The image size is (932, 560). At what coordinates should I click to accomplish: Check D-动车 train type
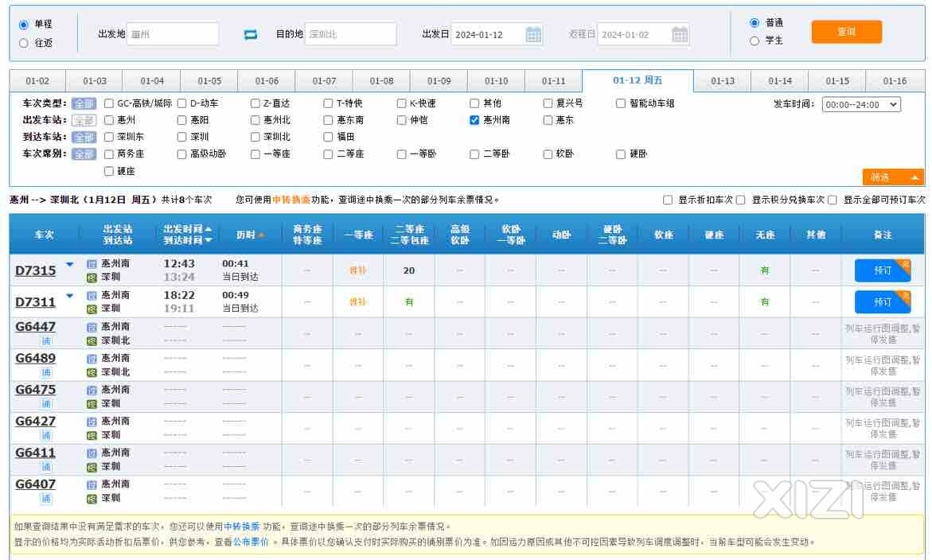[182, 103]
